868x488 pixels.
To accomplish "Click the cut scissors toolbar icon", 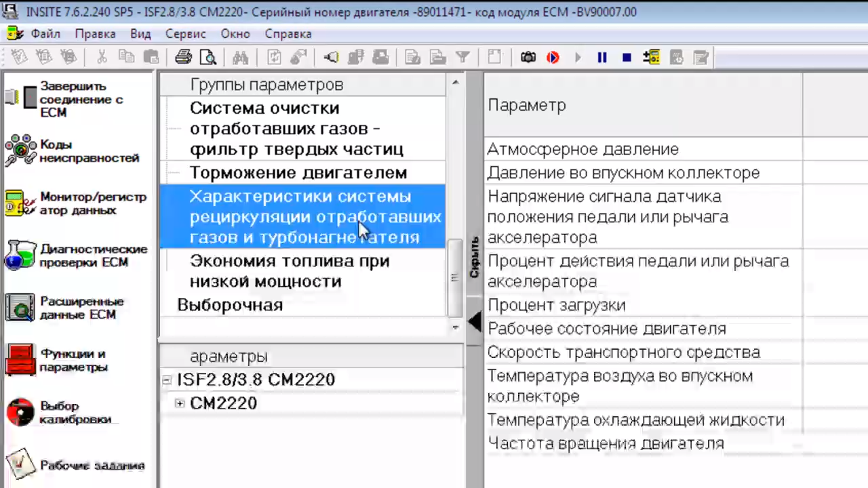I will [x=102, y=58].
